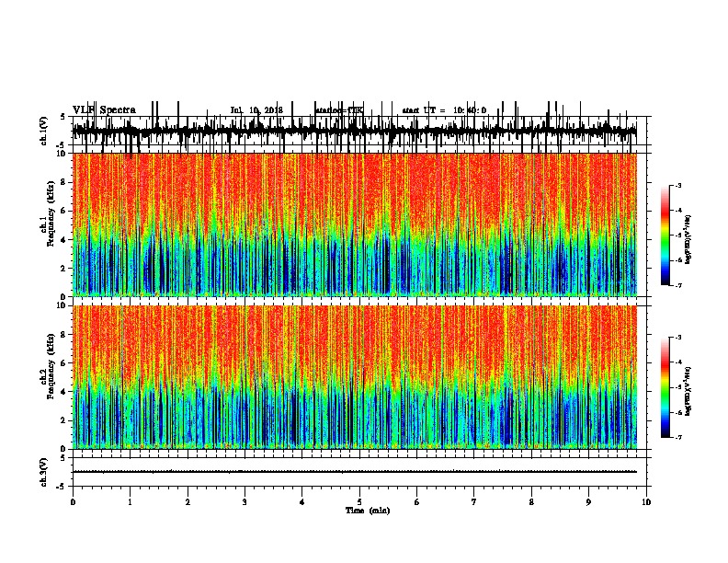Click the ch.1 spectrogram color bar
728x563 pixels.
point(665,236)
